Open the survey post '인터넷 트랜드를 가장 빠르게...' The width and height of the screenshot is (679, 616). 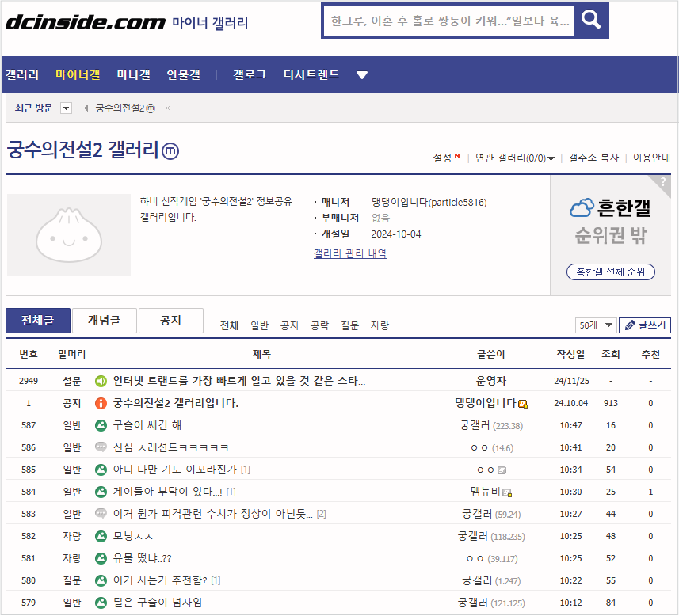point(239,381)
